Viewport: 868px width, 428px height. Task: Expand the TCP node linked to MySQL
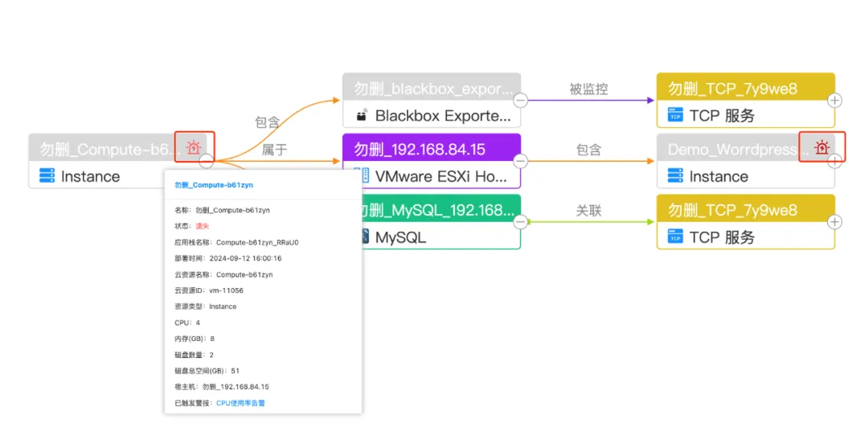coord(835,222)
